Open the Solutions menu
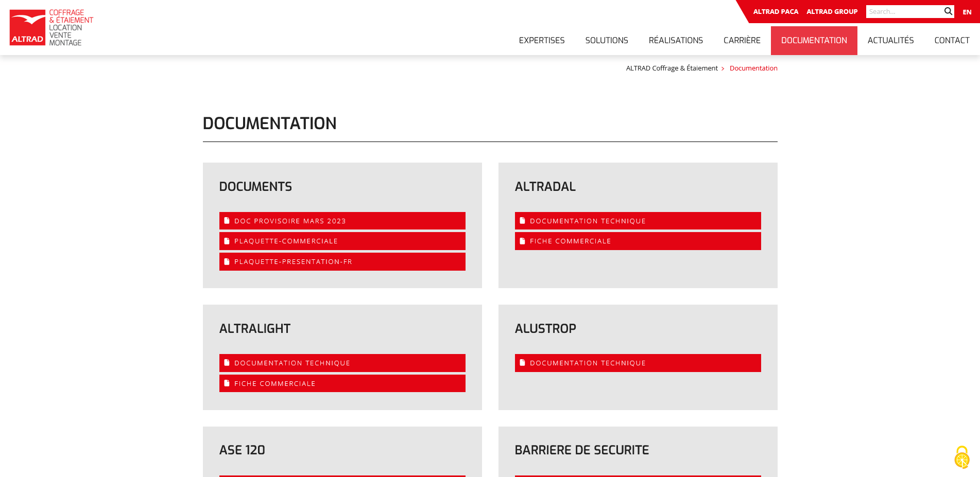 point(607,40)
